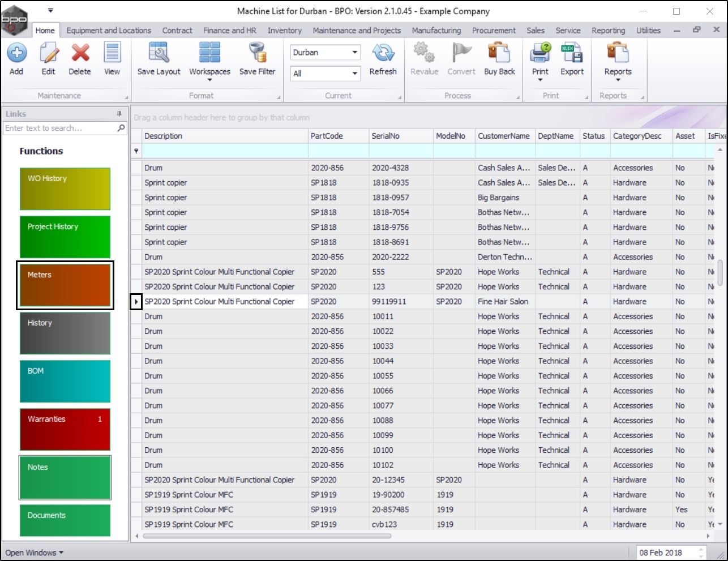Click the Edit pencil icon

tap(49, 54)
